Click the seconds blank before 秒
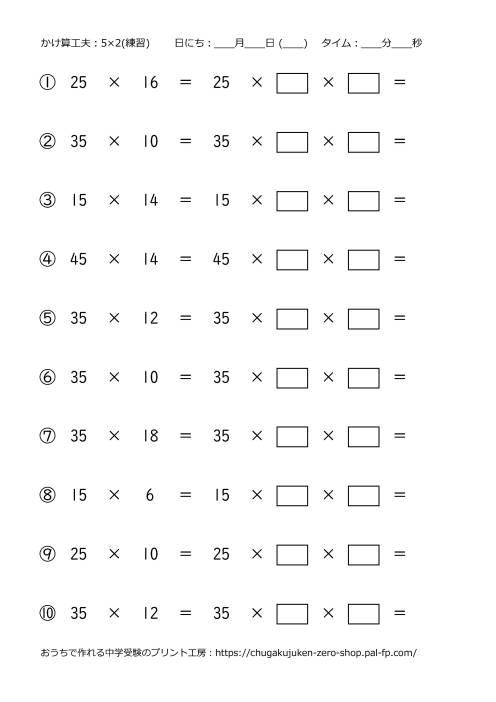 tap(402, 44)
